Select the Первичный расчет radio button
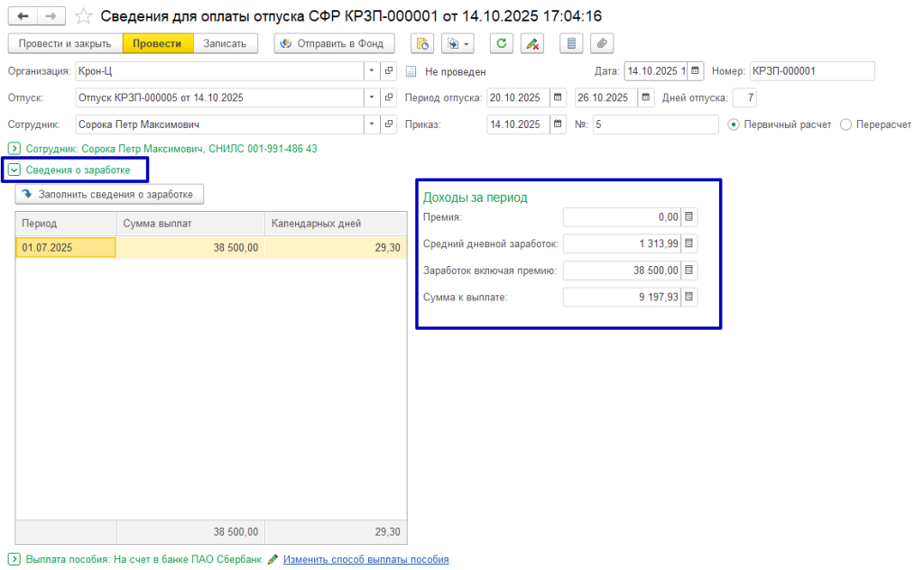This screenshot has height=570, width=924. [734, 124]
